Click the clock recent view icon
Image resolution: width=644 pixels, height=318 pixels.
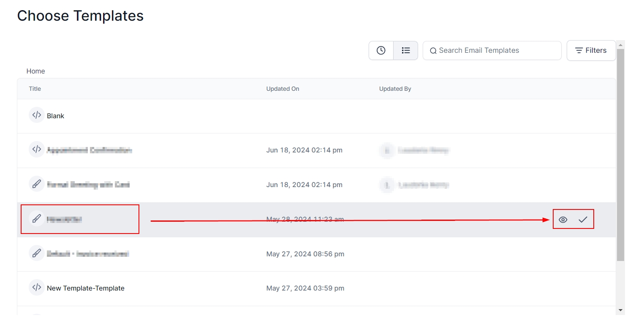[x=381, y=51]
